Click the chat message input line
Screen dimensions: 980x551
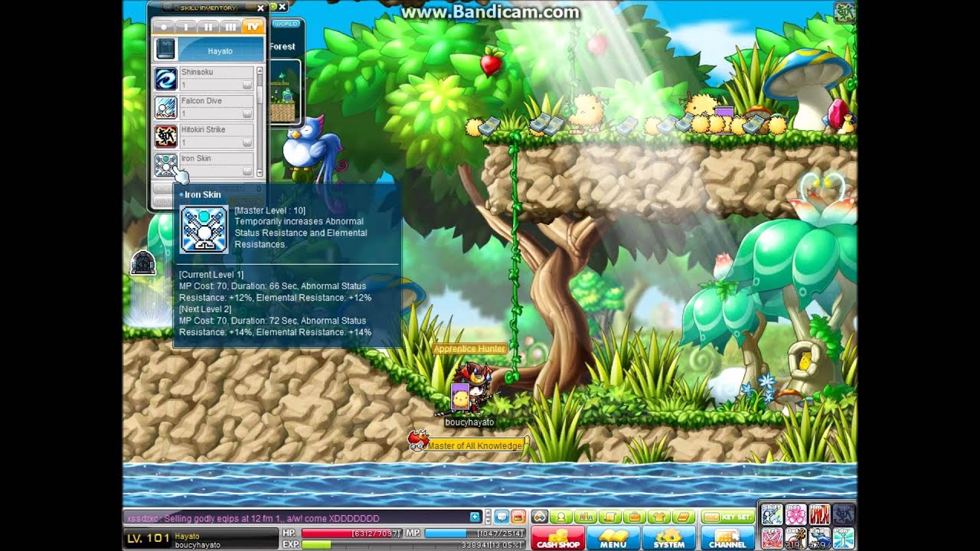click(296, 518)
